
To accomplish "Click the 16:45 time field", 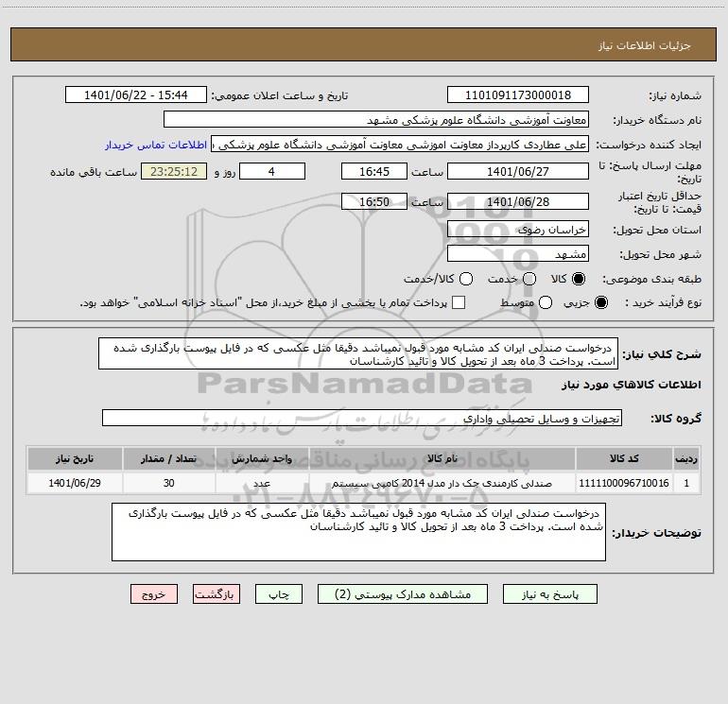I will click(x=374, y=171).
